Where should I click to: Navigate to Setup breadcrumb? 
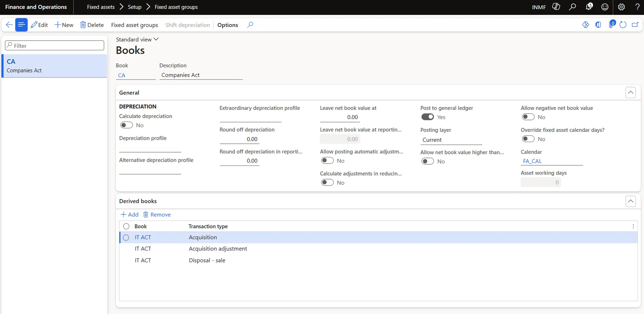click(134, 7)
